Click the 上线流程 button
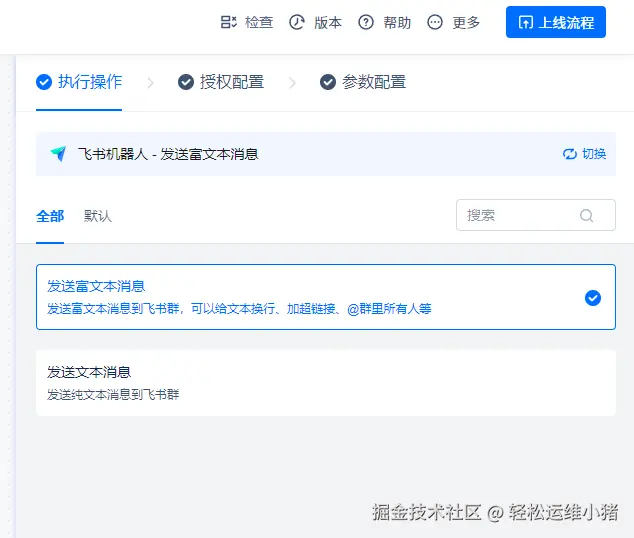The width and height of the screenshot is (634, 538). pos(556,22)
